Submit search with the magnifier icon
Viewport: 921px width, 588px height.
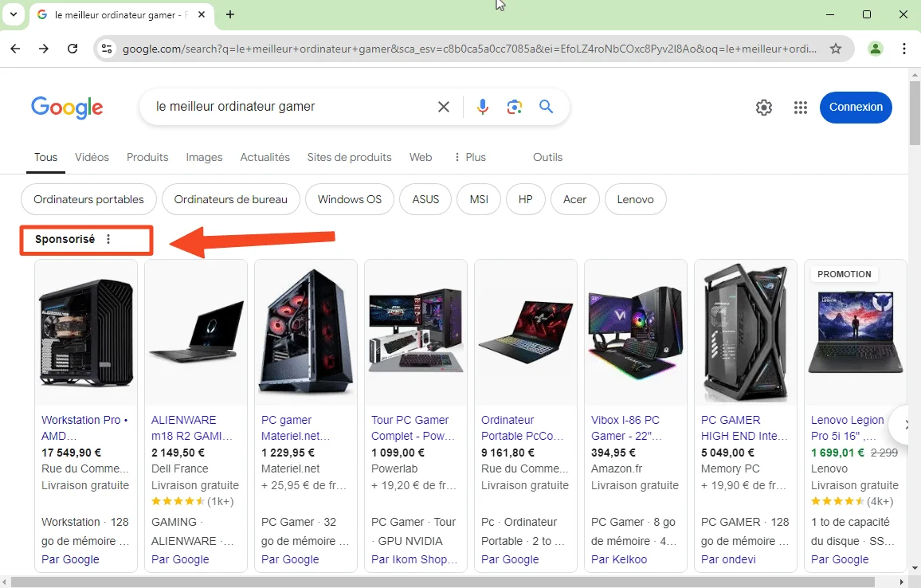pyautogui.click(x=547, y=107)
